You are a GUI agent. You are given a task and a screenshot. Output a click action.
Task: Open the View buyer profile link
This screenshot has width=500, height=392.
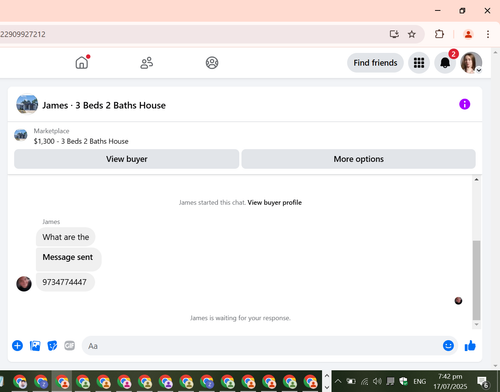coord(275,202)
